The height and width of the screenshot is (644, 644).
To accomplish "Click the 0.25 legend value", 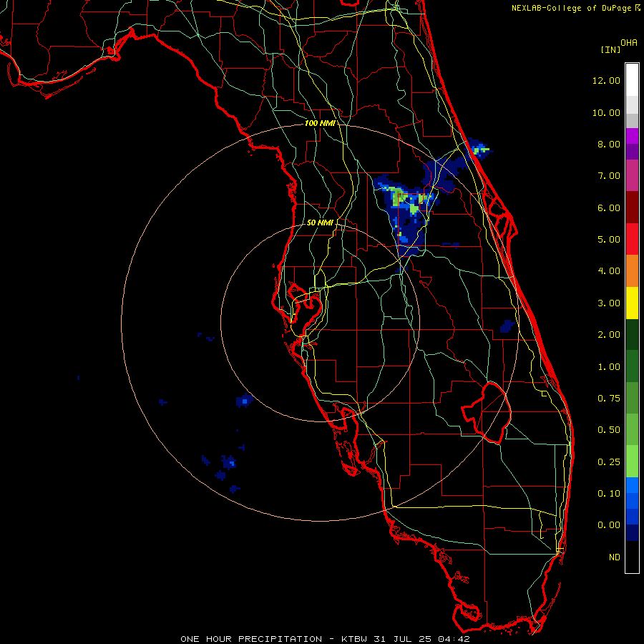I will [609, 462].
